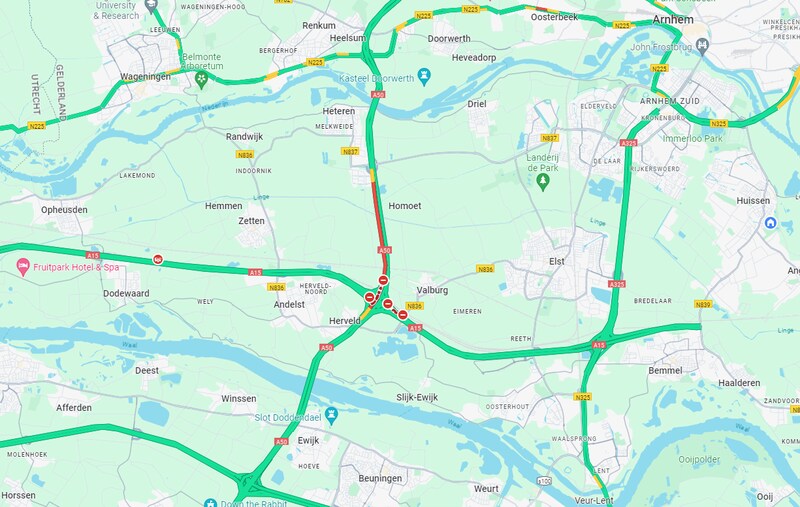
Task: Click the westernmost road closure icon near Herveld
Action: coord(369,297)
